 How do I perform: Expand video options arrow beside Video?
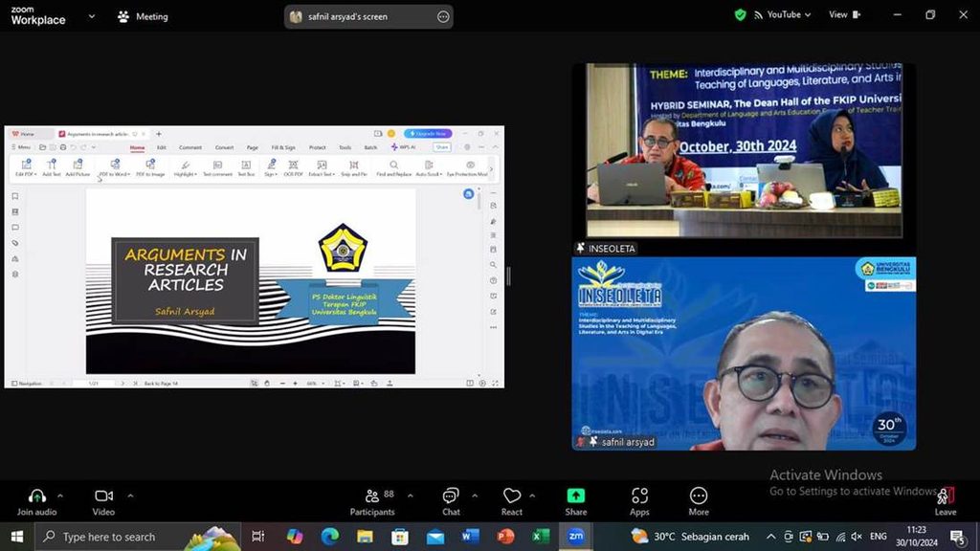click(130, 496)
